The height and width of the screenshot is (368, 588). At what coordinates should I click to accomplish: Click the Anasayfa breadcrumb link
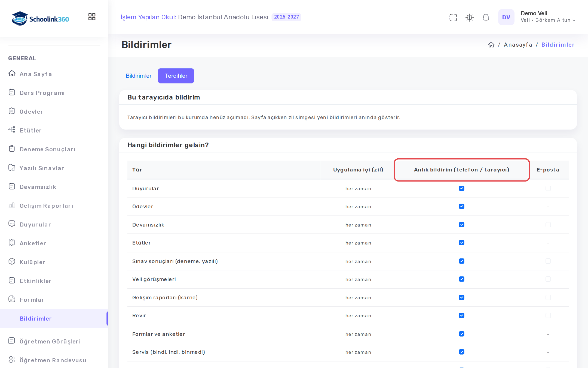pyautogui.click(x=518, y=45)
